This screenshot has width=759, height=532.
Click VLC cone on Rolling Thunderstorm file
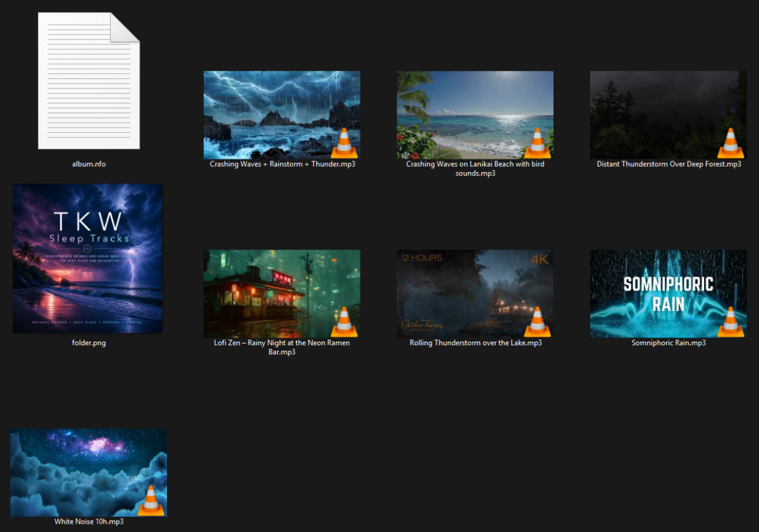(x=537, y=321)
